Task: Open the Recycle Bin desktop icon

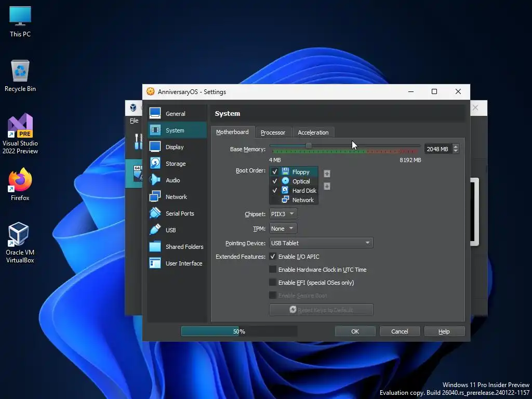Action: point(20,76)
